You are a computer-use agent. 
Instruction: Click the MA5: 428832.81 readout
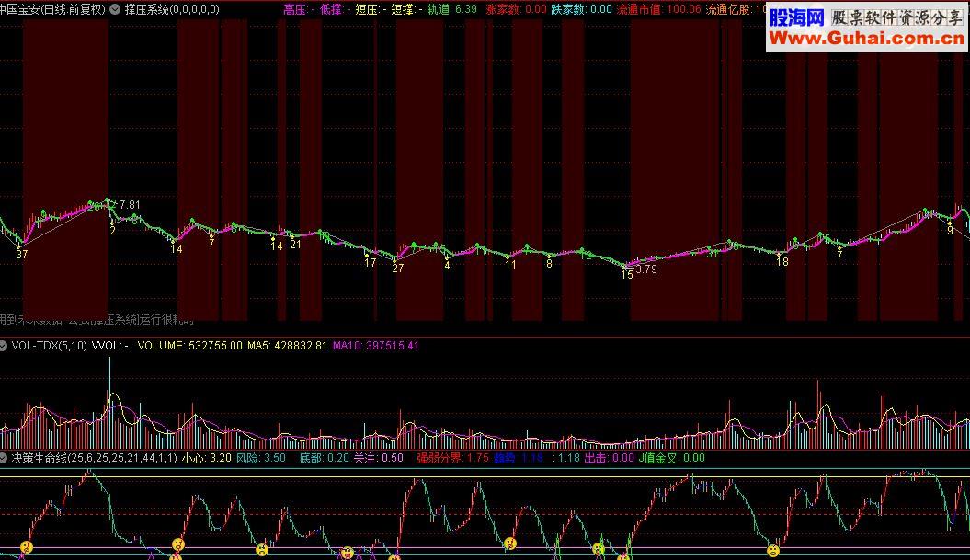click(x=287, y=346)
